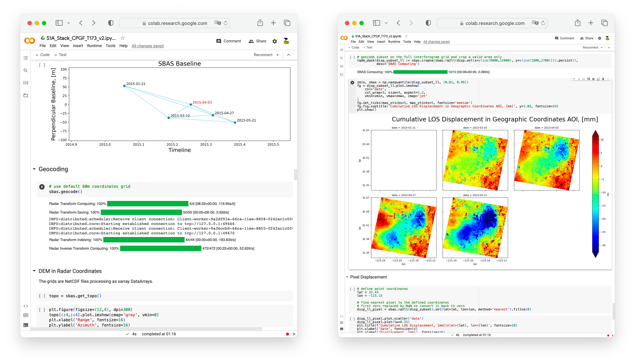635x364 pixels.
Task: Open the Find and replace sidebar
Action: point(26,71)
